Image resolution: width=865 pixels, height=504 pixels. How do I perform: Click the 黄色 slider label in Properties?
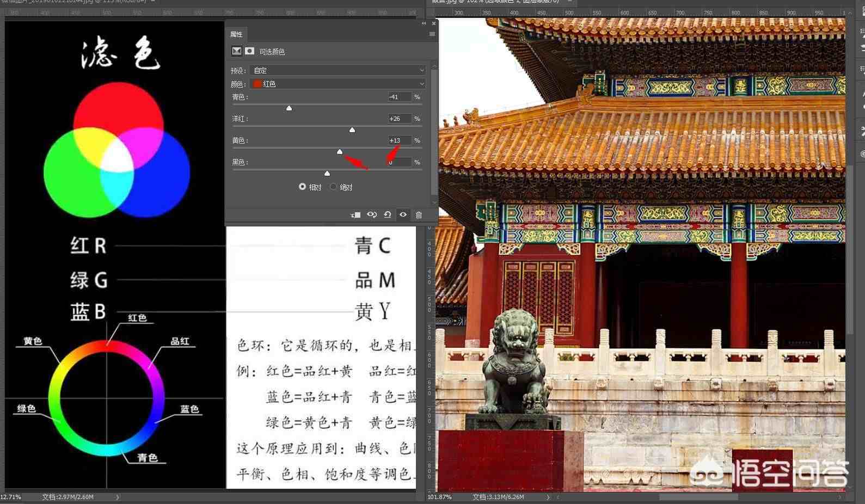[x=240, y=140]
